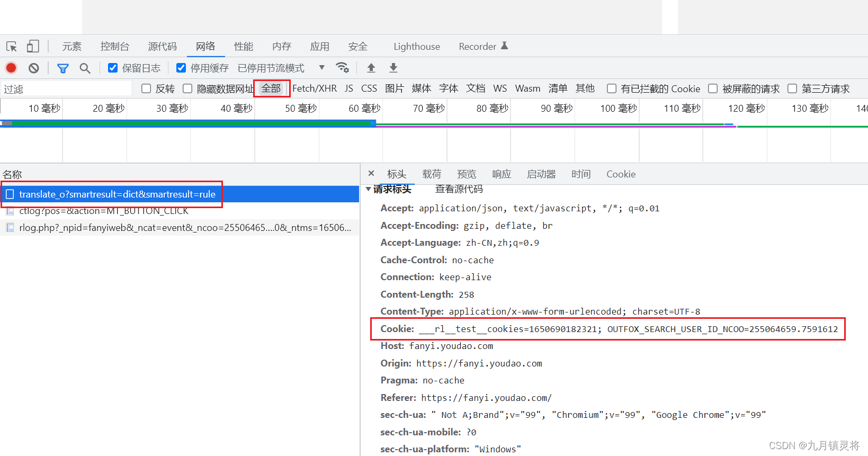
Task: Select ctlog?pos=&action request row
Action: (x=180, y=211)
